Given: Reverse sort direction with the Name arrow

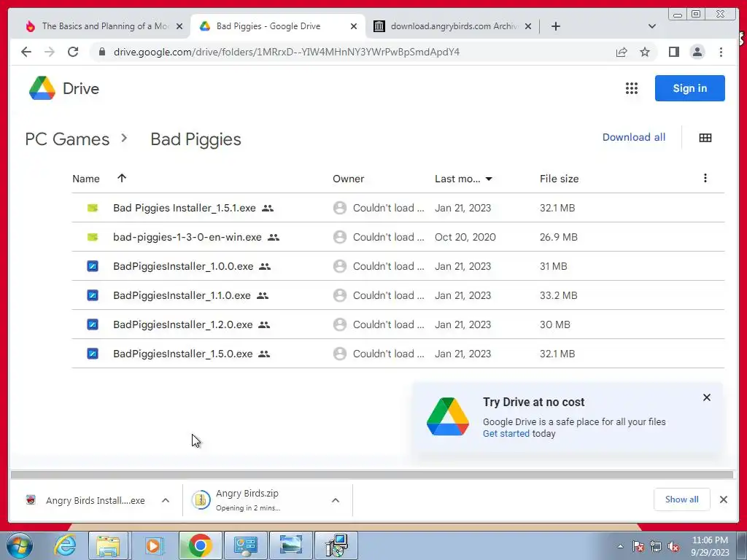Looking at the screenshot, I should coord(122,178).
